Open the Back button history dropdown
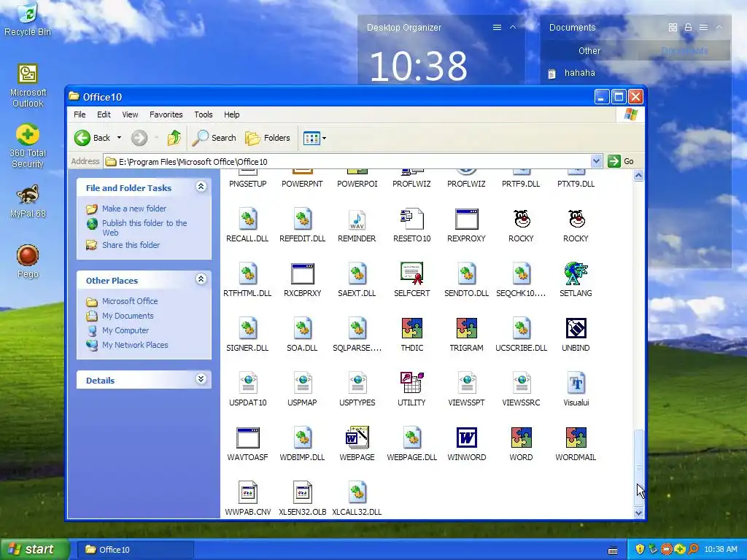This screenshot has height=560, width=747. click(119, 138)
